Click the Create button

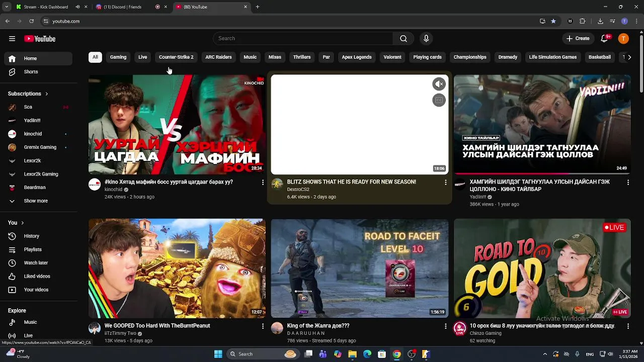tap(578, 39)
